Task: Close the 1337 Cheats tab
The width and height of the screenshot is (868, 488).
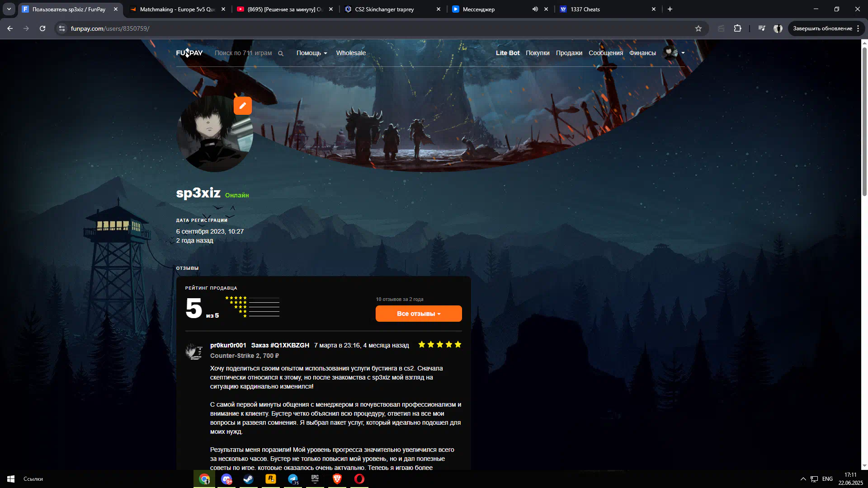Action: coord(654,9)
